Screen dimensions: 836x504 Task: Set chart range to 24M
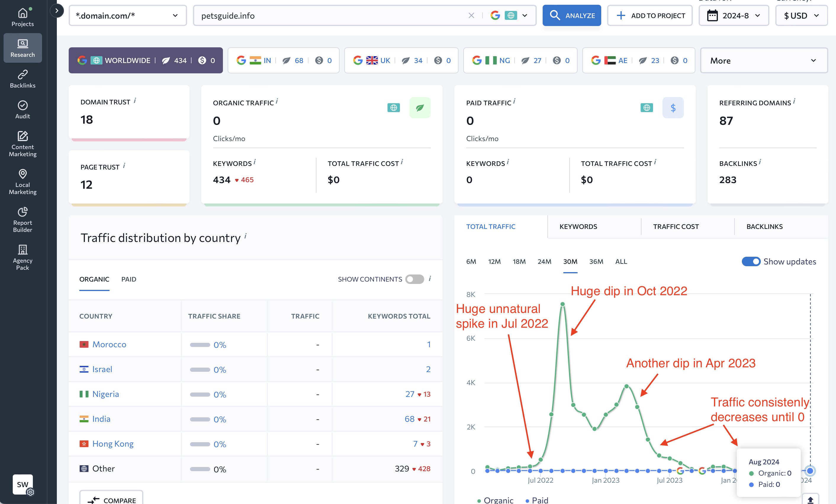(x=544, y=261)
